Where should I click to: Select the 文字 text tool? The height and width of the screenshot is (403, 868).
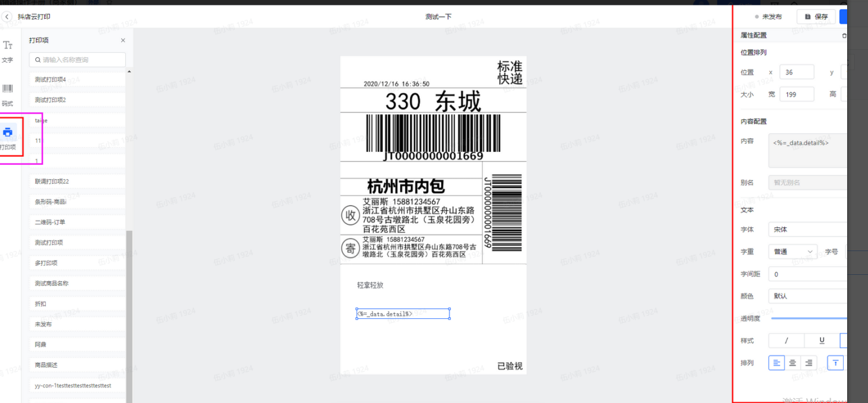point(8,51)
